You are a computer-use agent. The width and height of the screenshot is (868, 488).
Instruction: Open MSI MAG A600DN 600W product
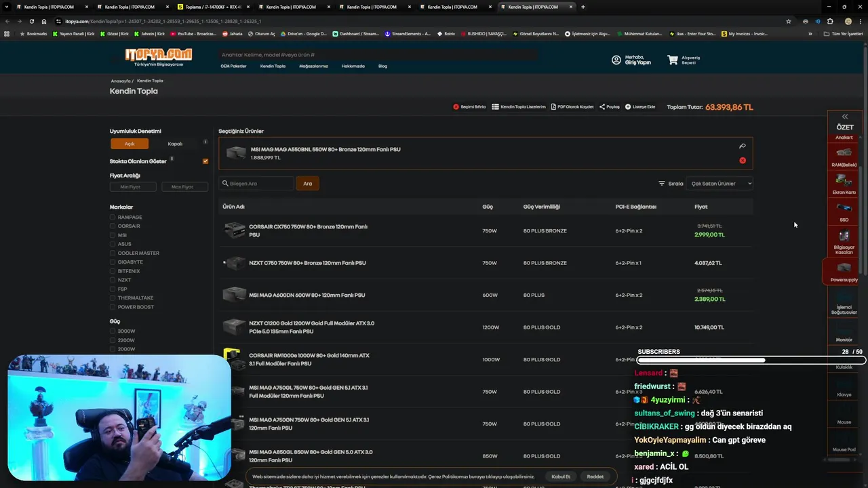[307, 295]
